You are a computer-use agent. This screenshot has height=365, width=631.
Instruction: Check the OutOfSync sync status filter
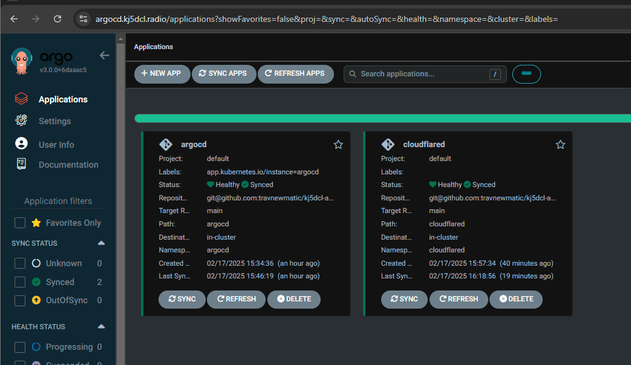click(x=20, y=300)
